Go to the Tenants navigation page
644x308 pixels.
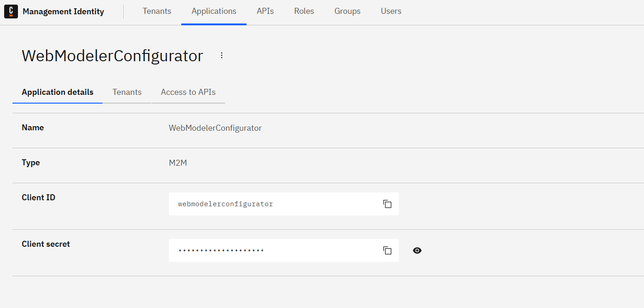(157, 12)
